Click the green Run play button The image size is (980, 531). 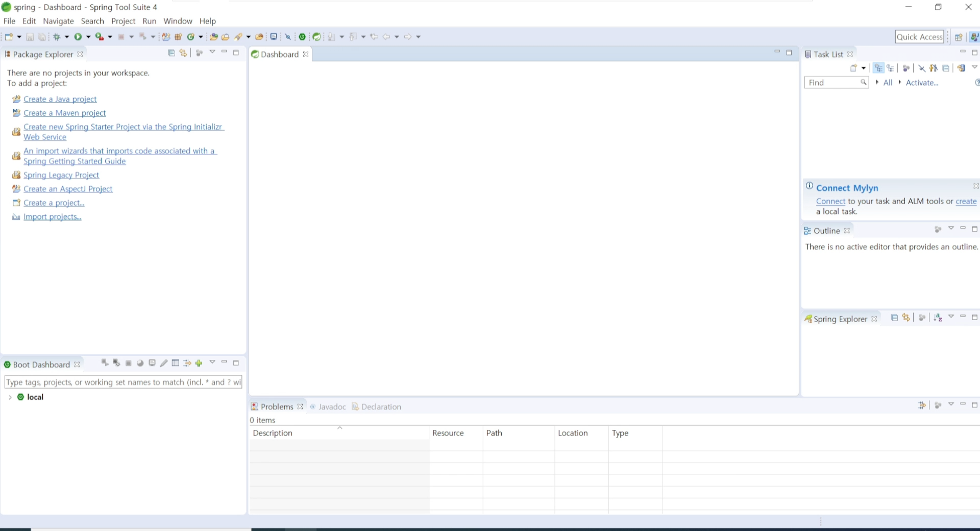[78, 37]
